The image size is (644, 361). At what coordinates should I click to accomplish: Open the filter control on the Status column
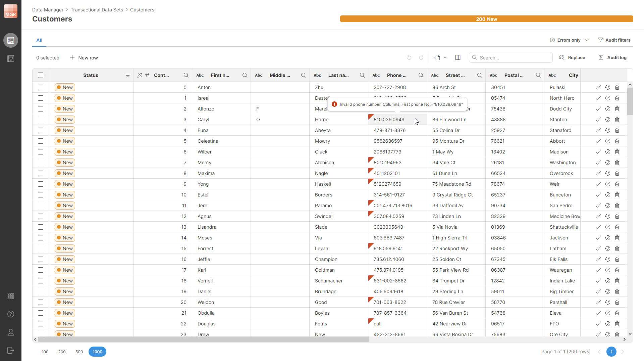(128, 75)
